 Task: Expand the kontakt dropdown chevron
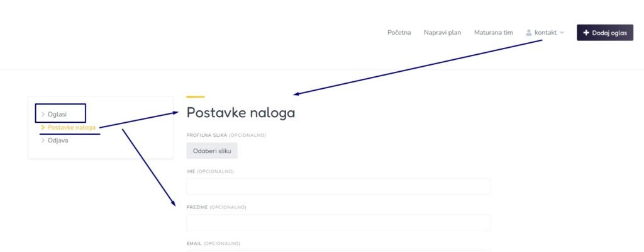click(562, 33)
